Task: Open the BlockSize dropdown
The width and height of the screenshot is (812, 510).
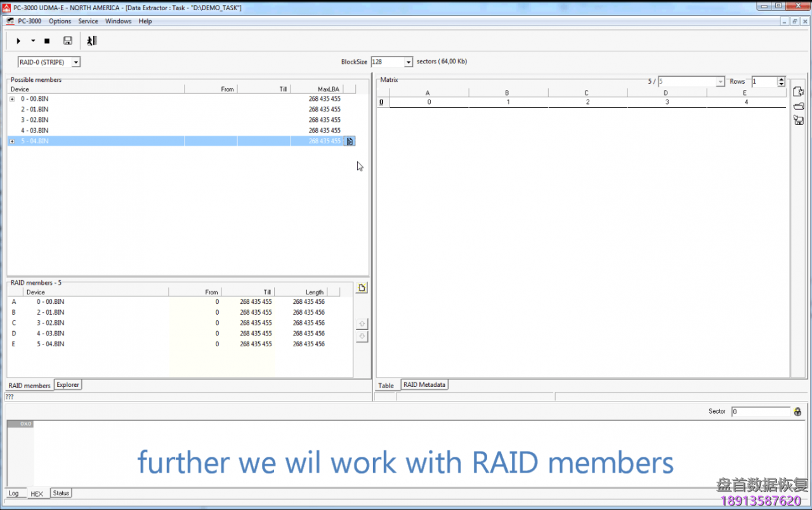Action: point(408,62)
